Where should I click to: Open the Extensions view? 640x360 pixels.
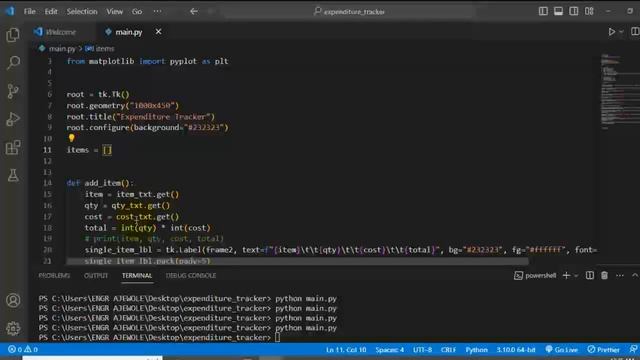point(13,147)
